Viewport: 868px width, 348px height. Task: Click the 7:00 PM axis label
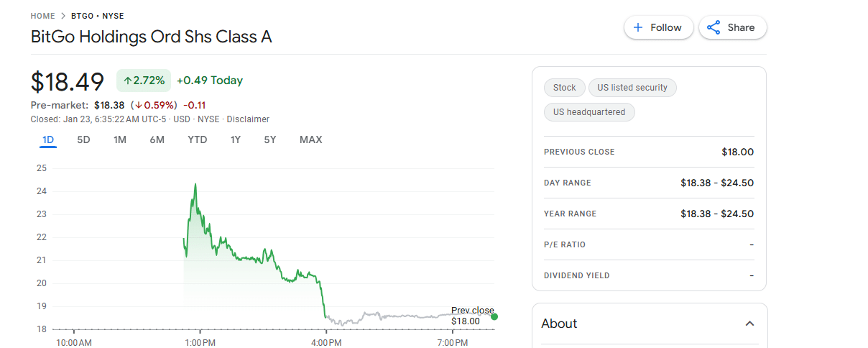point(452,343)
